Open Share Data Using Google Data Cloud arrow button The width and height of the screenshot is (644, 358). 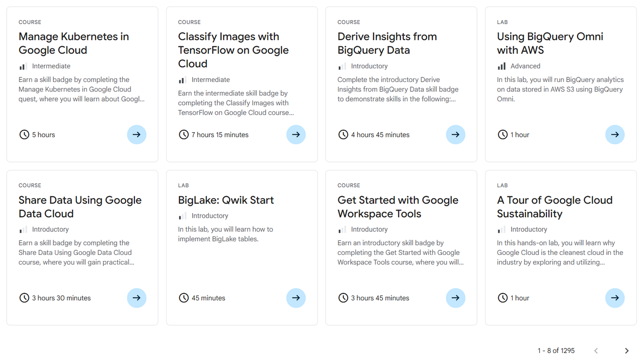click(136, 298)
